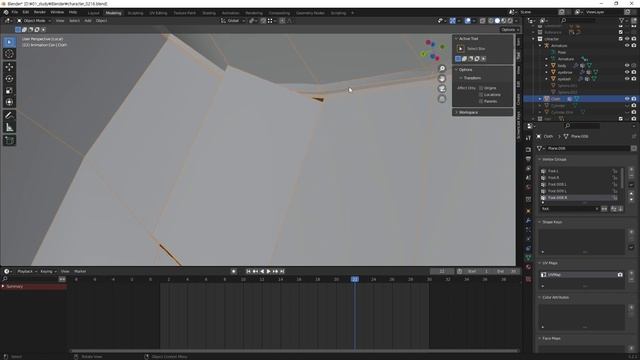Select the Scale tool
This screenshot has height=360, width=640.
pyautogui.click(x=9, y=91)
